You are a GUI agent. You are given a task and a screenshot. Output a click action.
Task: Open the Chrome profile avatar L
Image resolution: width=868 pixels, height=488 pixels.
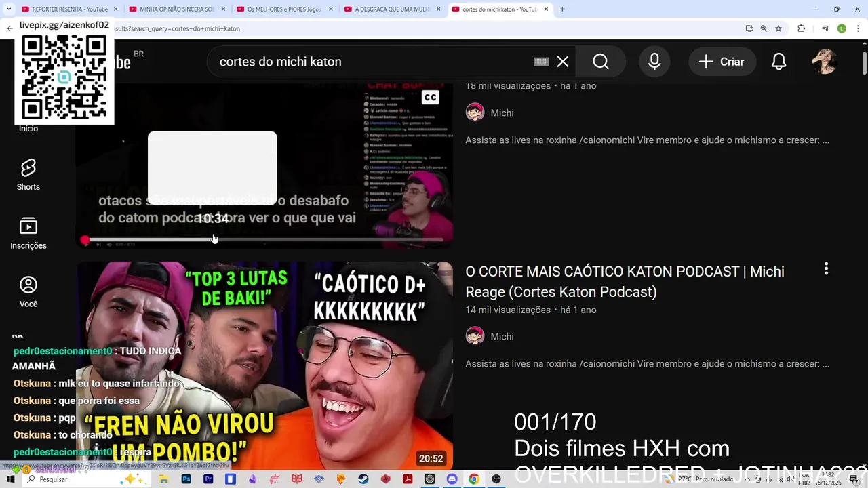pyautogui.click(x=842, y=28)
